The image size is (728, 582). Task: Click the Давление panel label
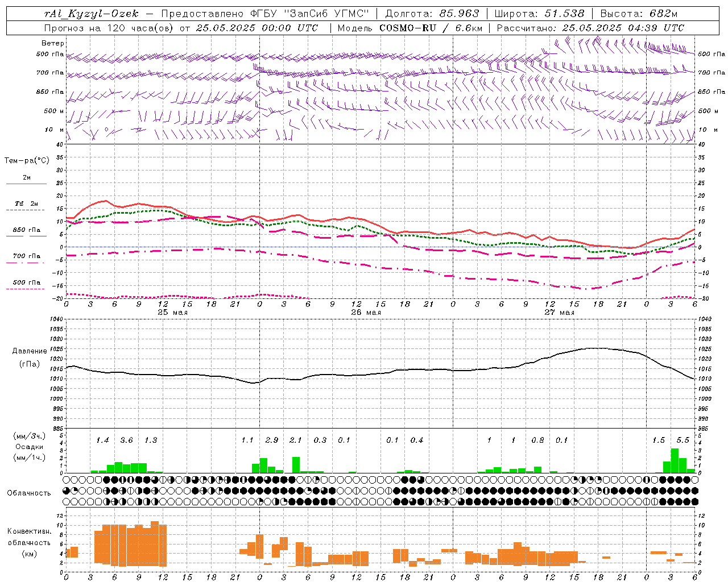pos(30,351)
